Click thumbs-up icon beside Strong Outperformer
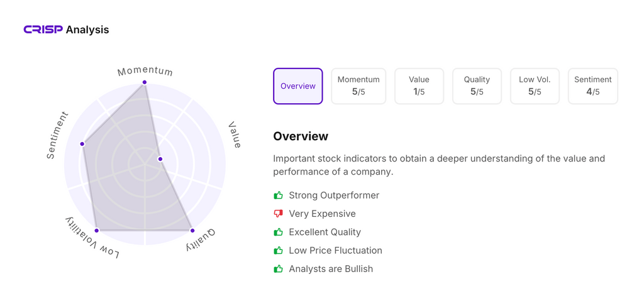 pos(278,195)
